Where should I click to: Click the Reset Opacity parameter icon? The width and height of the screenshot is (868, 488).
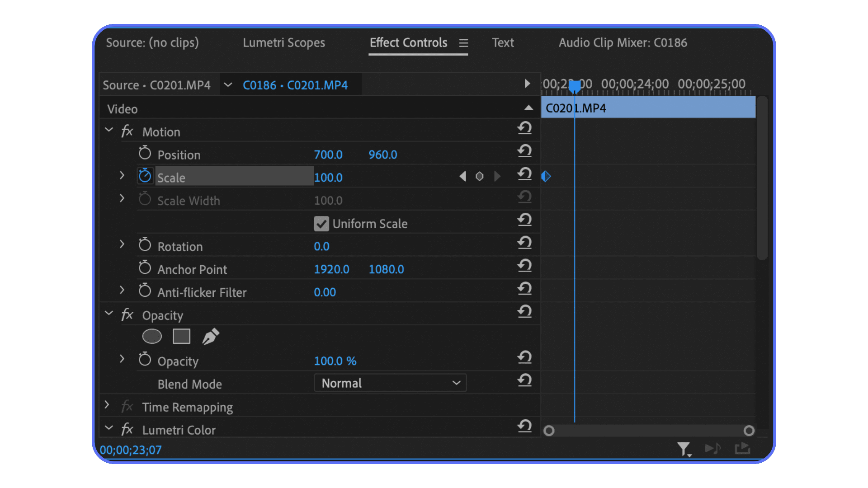[x=524, y=357]
